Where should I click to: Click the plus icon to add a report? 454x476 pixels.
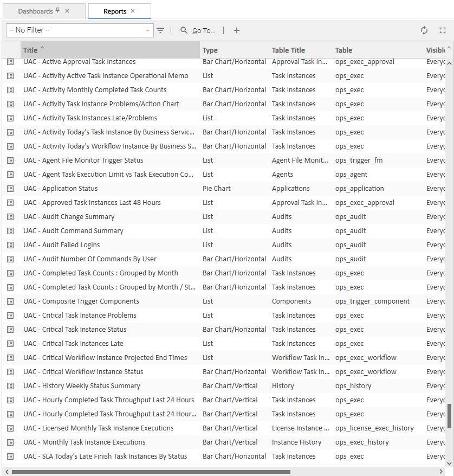coord(237,31)
